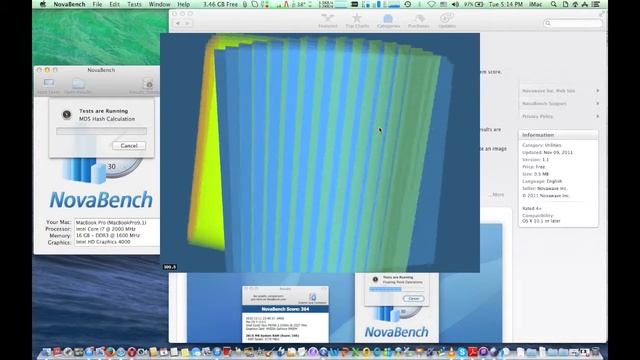Viewport: 640px width, 360px height.
Task: Click the rightmost Results icon in NovaBench toolbar
Action: tap(147, 86)
